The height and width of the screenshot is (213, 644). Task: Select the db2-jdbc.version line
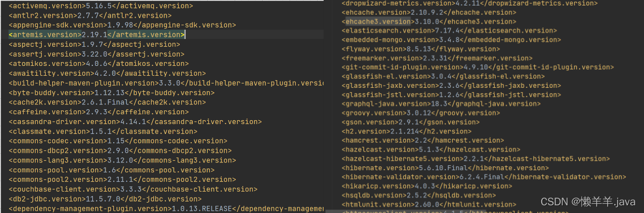(x=105, y=199)
